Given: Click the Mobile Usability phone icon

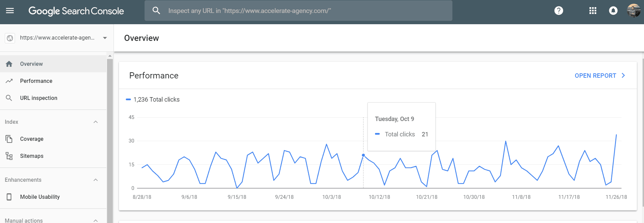Looking at the screenshot, I should [x=9, y=197].
